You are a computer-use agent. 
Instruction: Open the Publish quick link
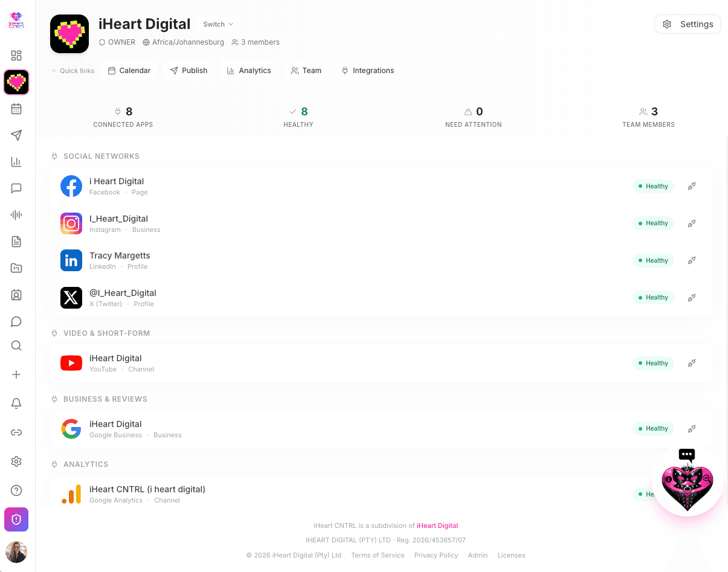tap(189, 71)
